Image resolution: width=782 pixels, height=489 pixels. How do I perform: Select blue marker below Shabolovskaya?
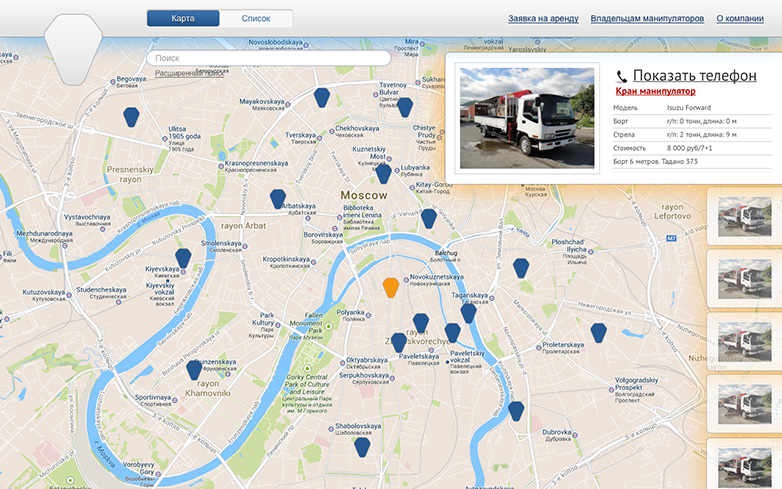point(362,447)
